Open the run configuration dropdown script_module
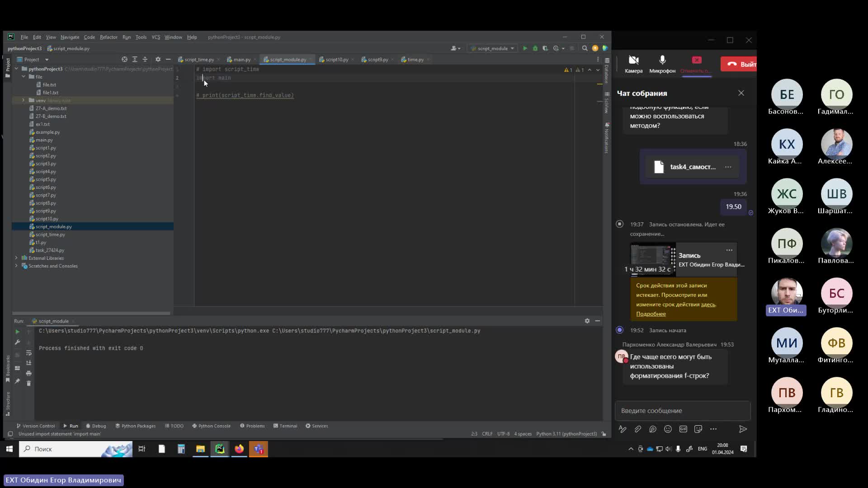This screenshot has height=488, width=868. (493, 48)
